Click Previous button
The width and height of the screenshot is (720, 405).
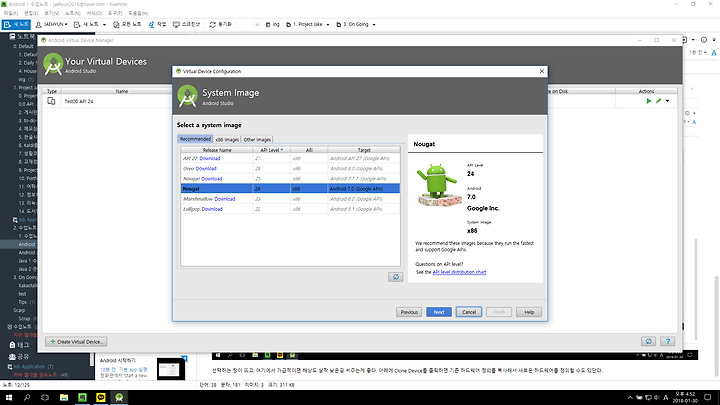tap(409, 312)
